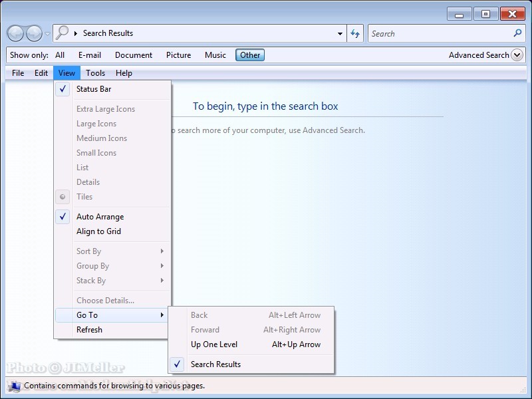Screen dimensions: 532x399
Task: Select Refresh in the View menu
Action: 89,330
